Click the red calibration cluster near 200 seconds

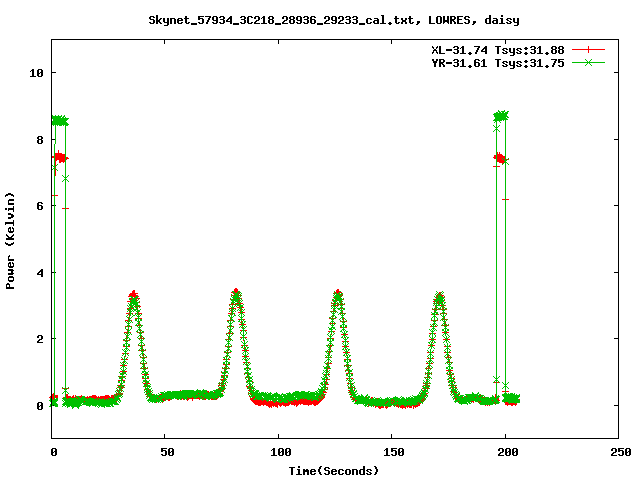[500, 158]
